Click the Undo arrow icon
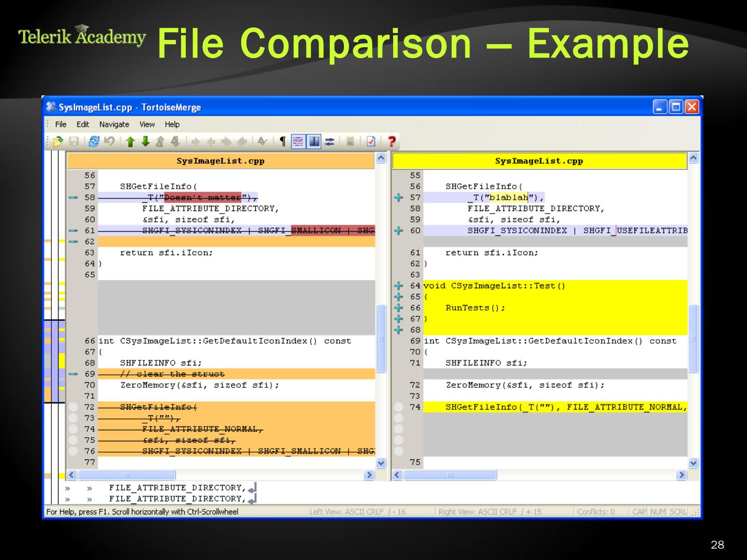Viewport: 747px width, 560px height. 109,142
